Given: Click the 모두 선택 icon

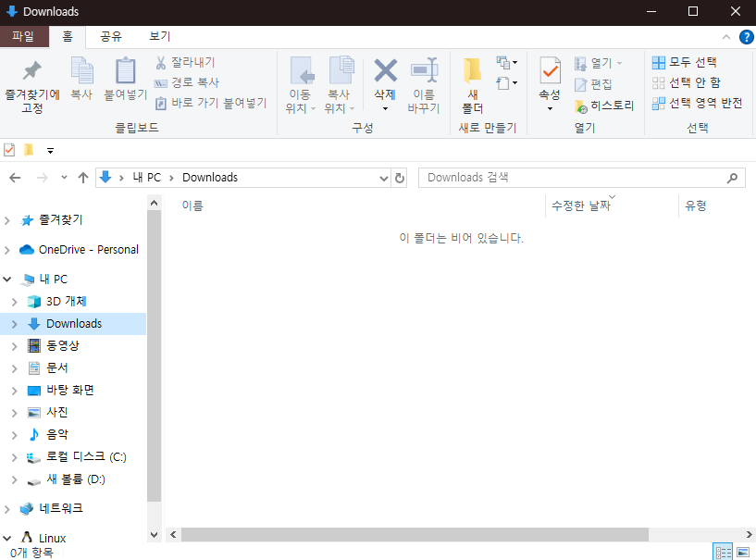Looking at the screenshot, I should coord(659,62).
